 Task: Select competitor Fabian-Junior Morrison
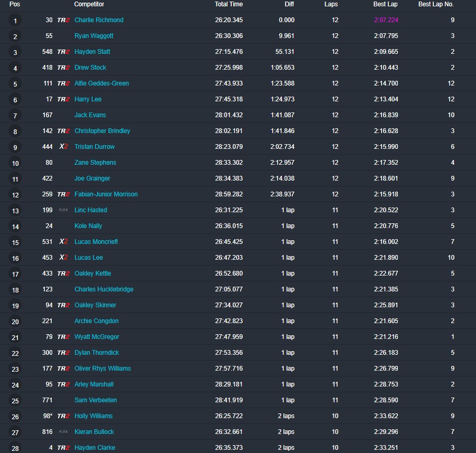106,194
